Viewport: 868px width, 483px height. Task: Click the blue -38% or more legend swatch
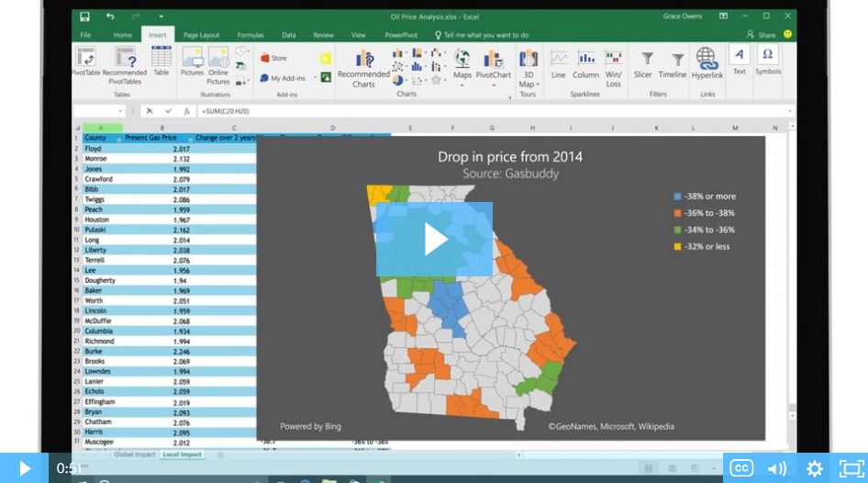pos(677,197)
